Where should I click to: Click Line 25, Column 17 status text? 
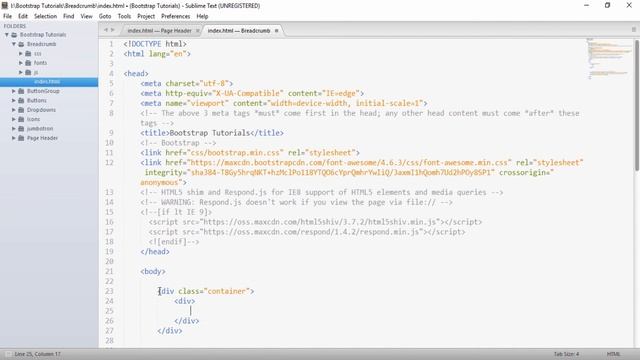click(38, 354)
